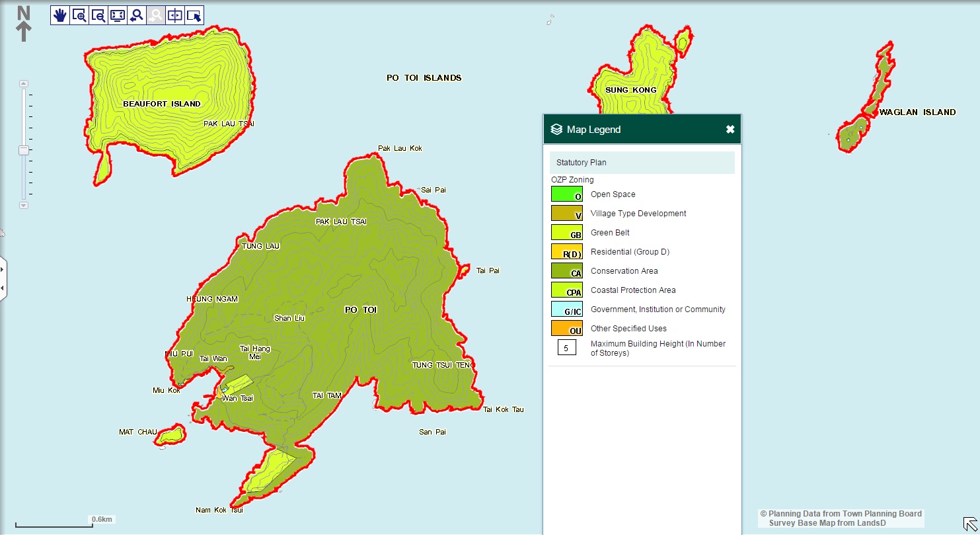Click the orange Other Specified Uses swatch
Image resolution: width=980 pixels, height=535 pixels.
tap(566, 329)
